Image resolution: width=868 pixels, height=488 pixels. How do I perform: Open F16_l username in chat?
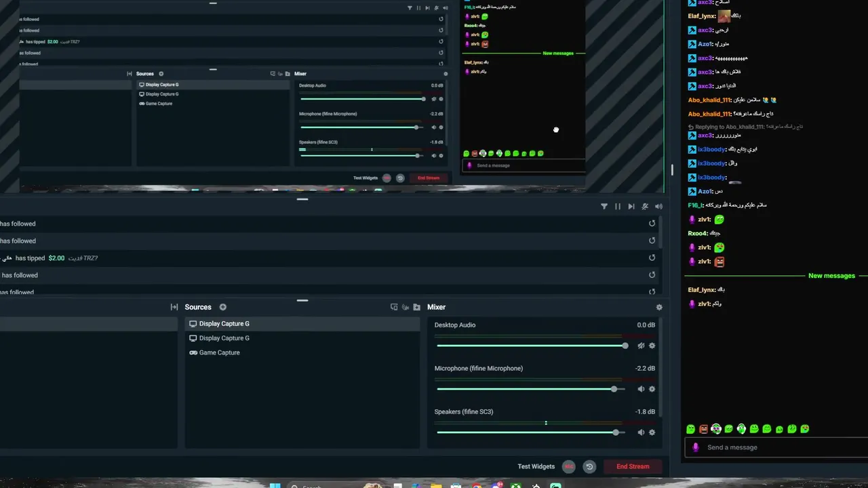(696, 205)
